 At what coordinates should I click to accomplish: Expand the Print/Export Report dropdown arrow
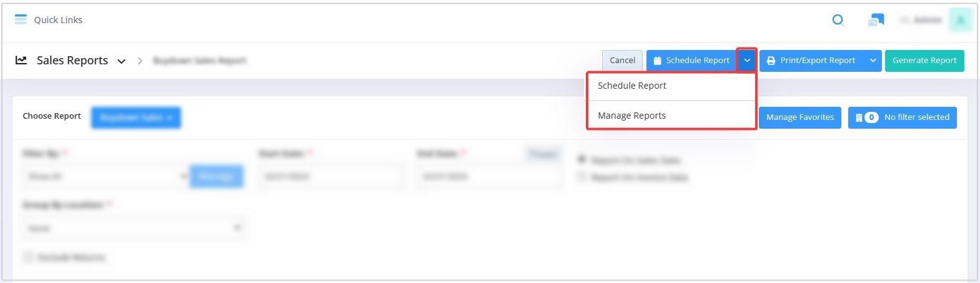pyautogui.click(x=873, y=61)
